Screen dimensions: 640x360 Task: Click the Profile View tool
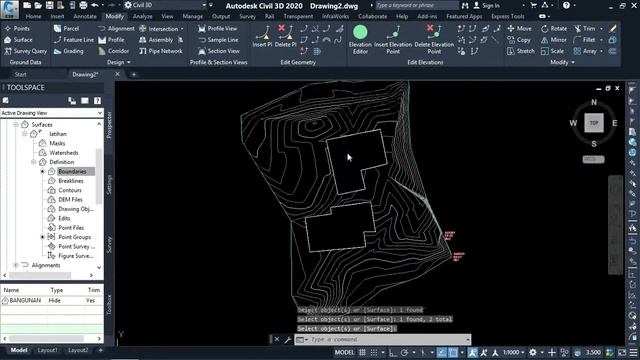click(218, 29)
